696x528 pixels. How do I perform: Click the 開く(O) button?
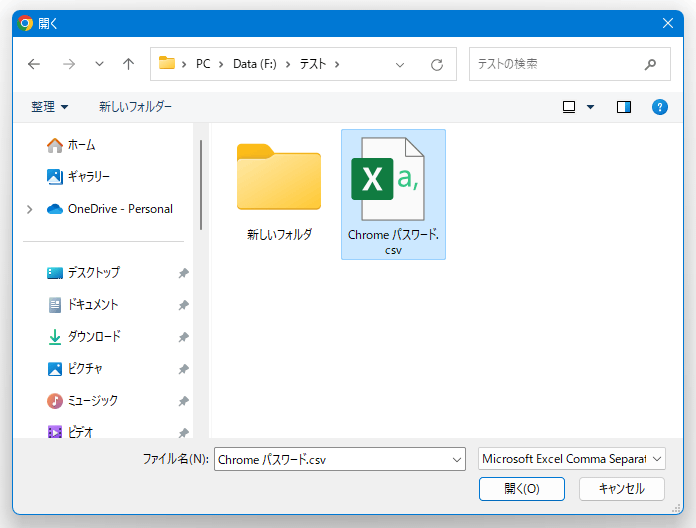[x=522, y=489]
